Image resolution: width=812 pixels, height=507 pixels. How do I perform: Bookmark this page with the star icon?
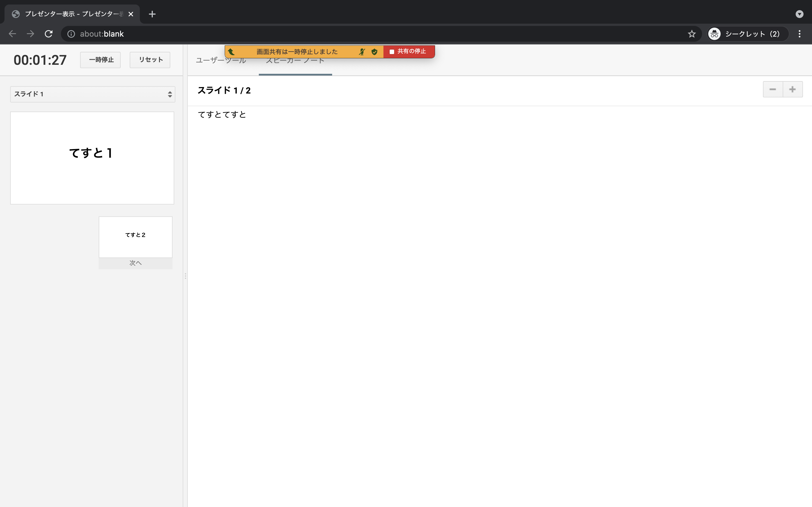point(692,34)
